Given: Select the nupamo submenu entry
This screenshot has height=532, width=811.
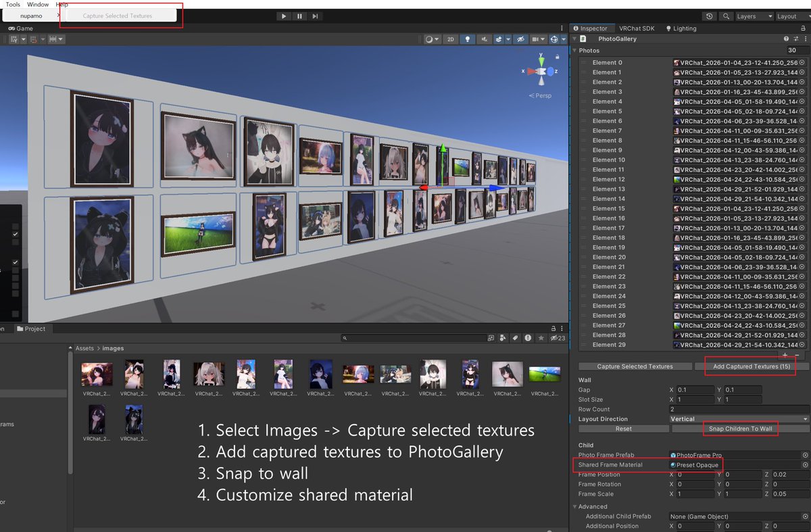Looking at the screenshot, I should [x=31, y=16].
